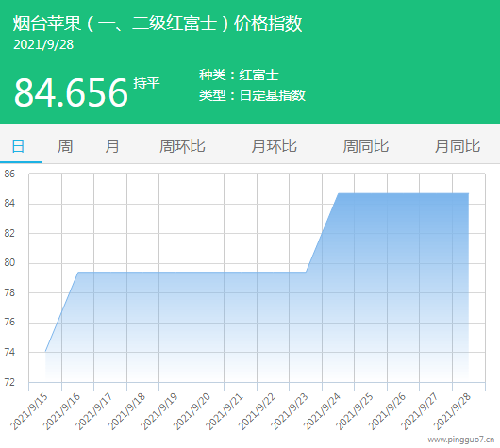Image resolution: width=500 pixels, height=448 pixels.
Task: Click the 86 y-axis label
Action: (9, 174)
